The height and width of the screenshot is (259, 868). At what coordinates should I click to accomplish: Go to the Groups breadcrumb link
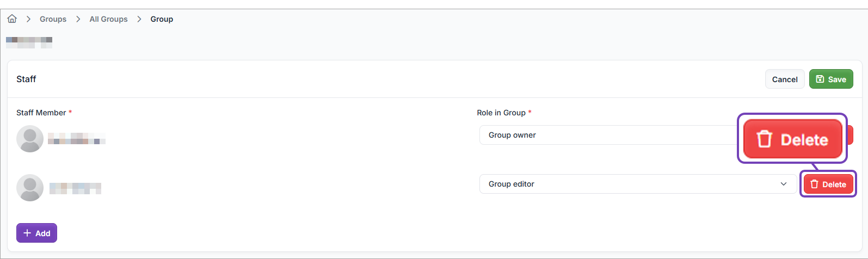53,19
